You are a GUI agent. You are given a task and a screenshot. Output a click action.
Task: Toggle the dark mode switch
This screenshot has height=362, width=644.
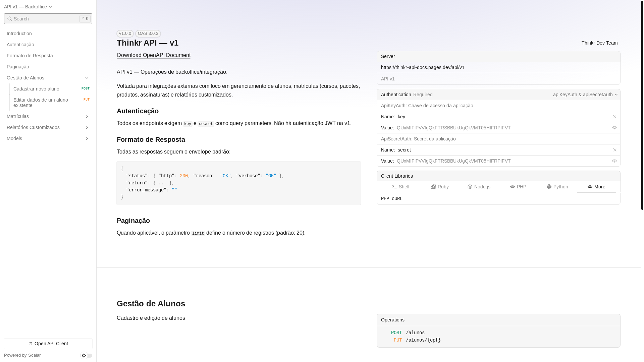pos(87,355)
